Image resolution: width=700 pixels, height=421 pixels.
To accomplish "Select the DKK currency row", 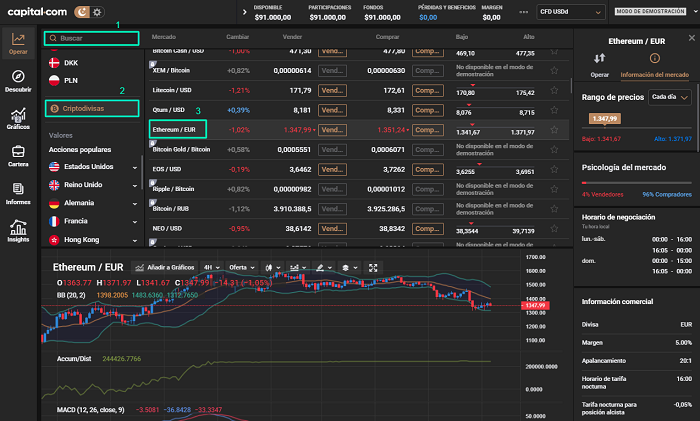I will [x=92, y=63].
